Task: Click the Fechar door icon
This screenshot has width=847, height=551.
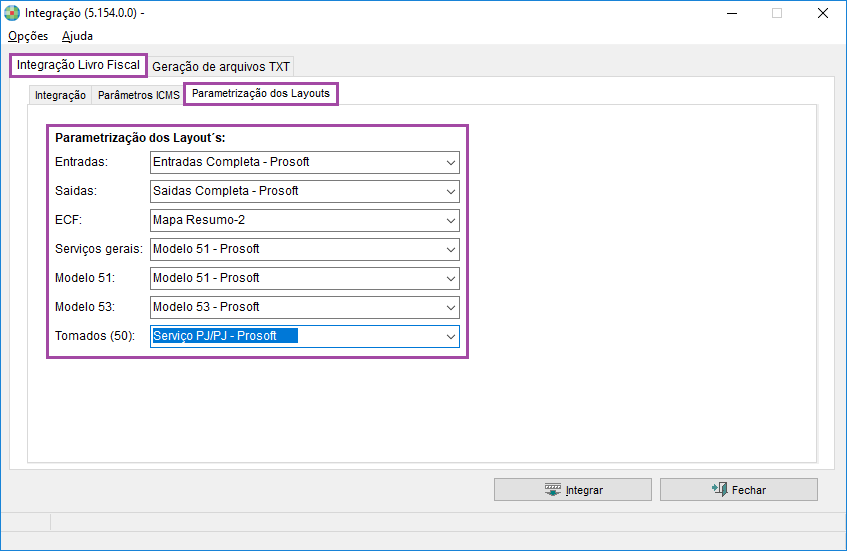Action: coord(720,489)
